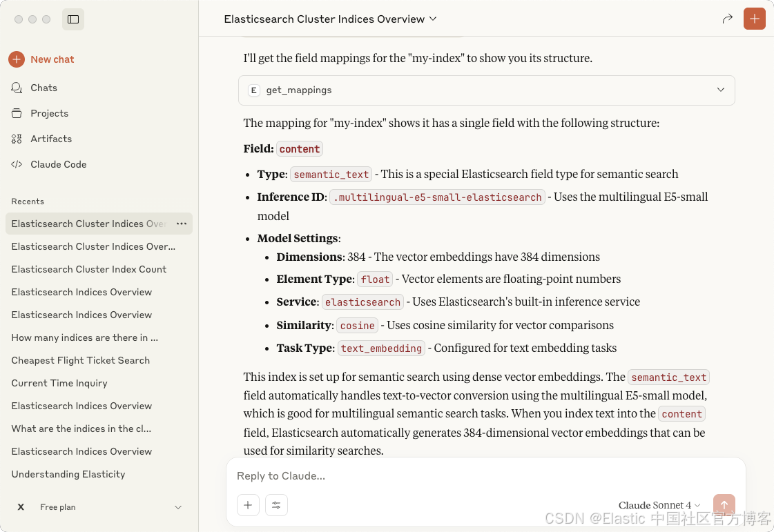Click the Artifacts shapes icon
Screen dimensions: 774x532
coord(17,139)
